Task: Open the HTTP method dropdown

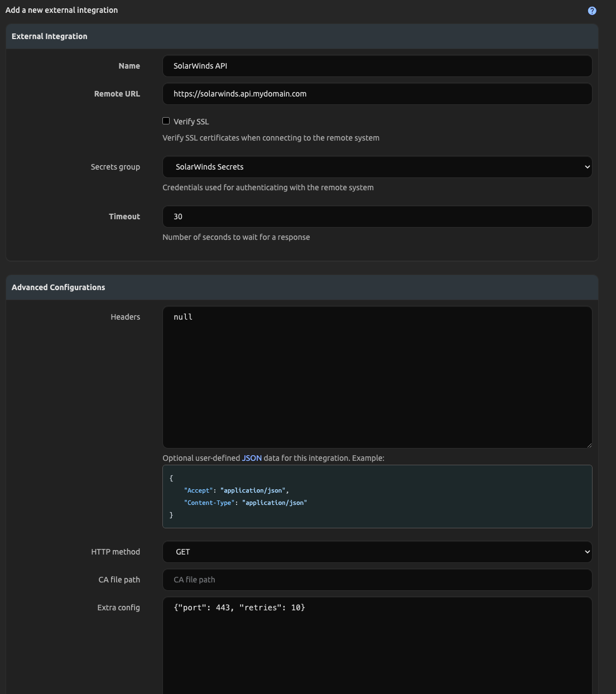Action: 377,552
